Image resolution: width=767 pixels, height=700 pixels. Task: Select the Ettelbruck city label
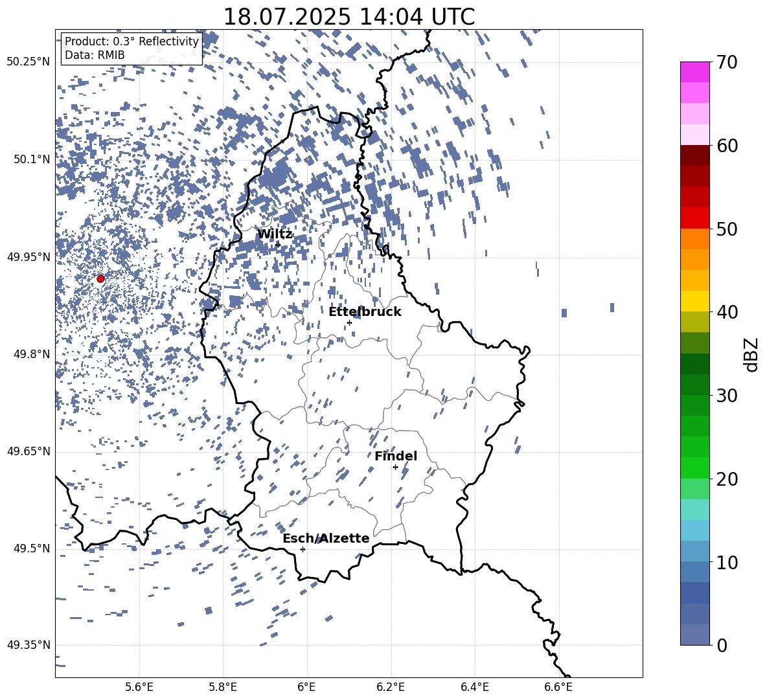click(x=365, y=312)
